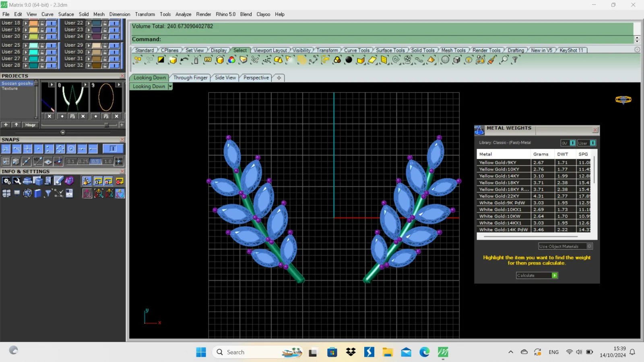
Task: Expand the arrow button next to User 22
Action: coord(89,23)
